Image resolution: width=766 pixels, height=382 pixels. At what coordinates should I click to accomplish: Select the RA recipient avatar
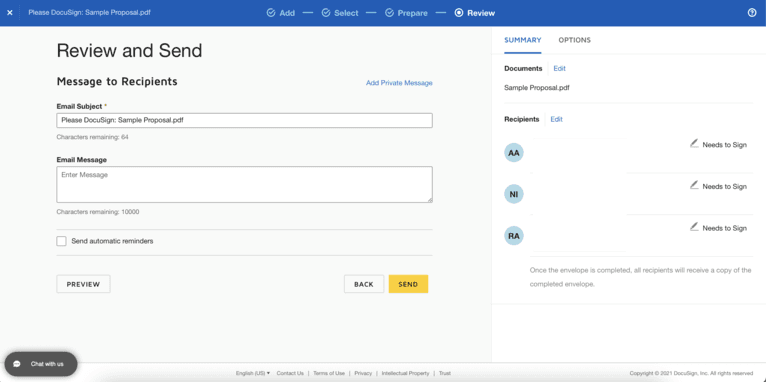[x=514, y=236]
